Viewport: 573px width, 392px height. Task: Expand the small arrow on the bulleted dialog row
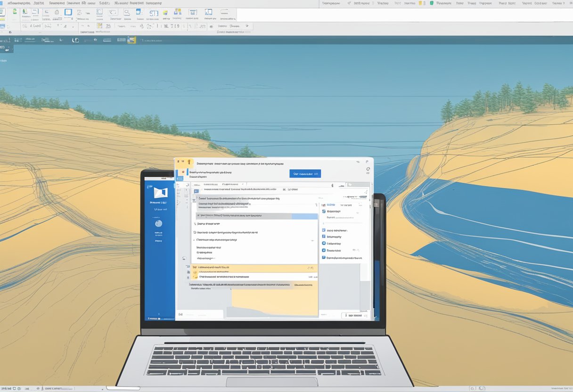point(312,240)
